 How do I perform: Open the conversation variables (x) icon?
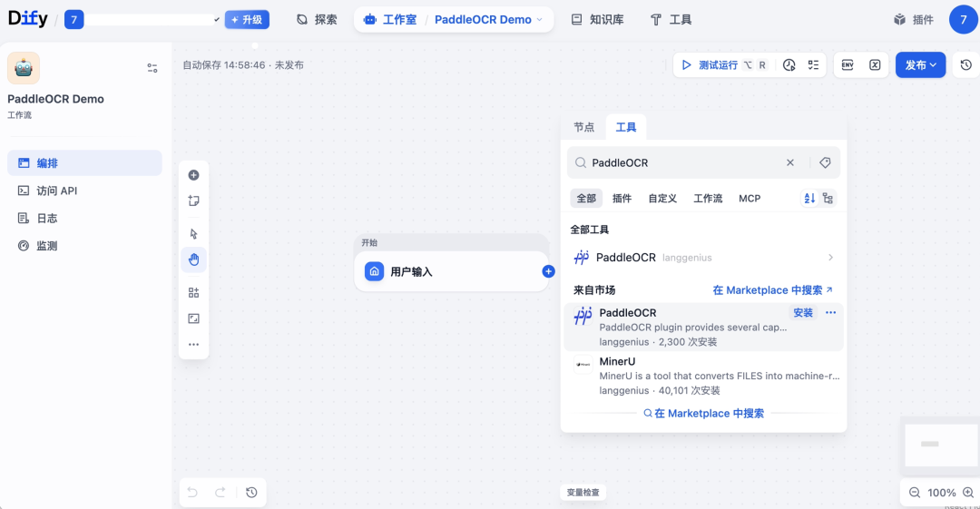(875, 65)
